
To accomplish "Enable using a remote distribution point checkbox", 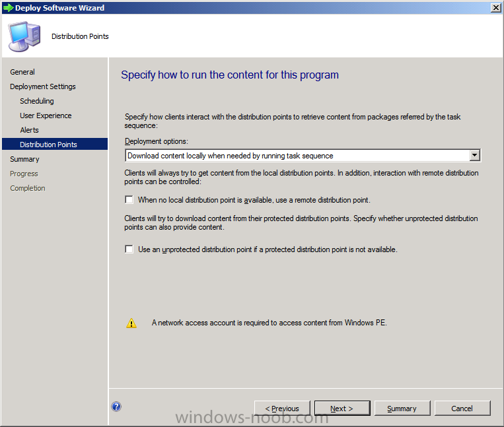I will [x=129, y=200].
